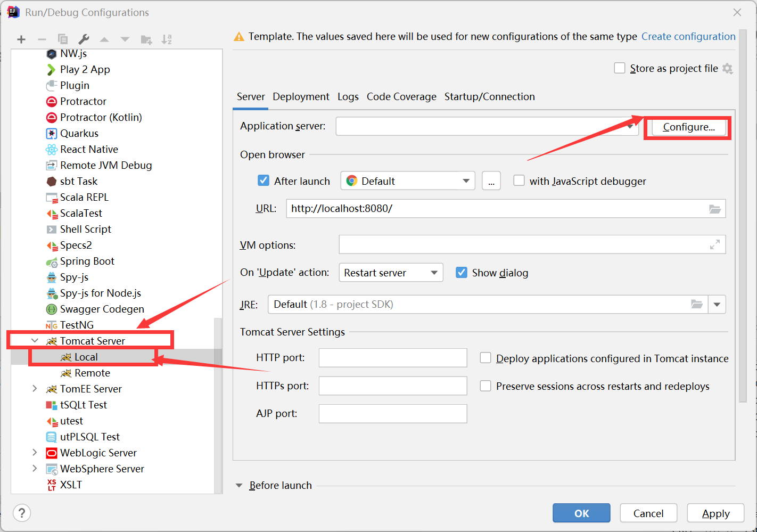Select Remote JVM Debug template
The width and height of the screenshot is (757, 532).
point(106,166)
